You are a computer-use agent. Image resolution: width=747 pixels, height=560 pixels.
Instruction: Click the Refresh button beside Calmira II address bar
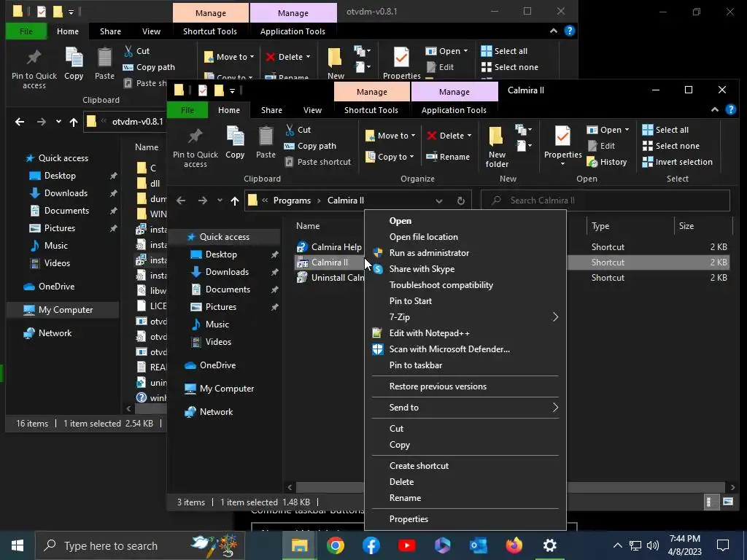(461, 201)
